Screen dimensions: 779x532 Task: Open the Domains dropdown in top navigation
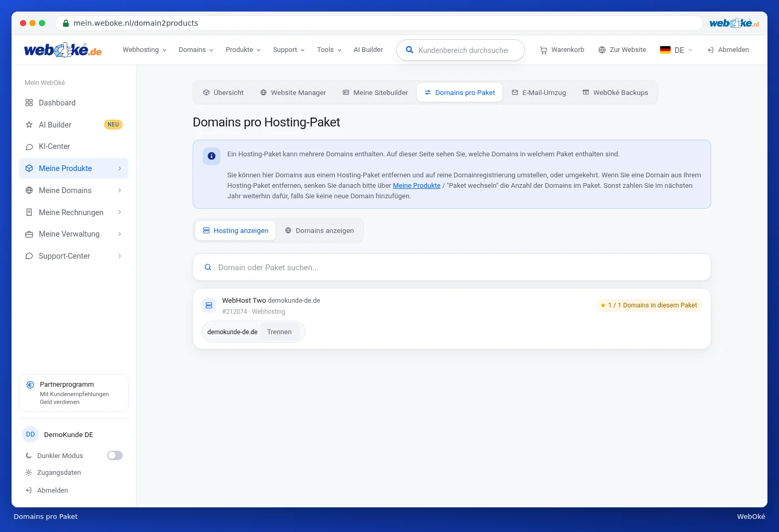[x=196, y=50]
